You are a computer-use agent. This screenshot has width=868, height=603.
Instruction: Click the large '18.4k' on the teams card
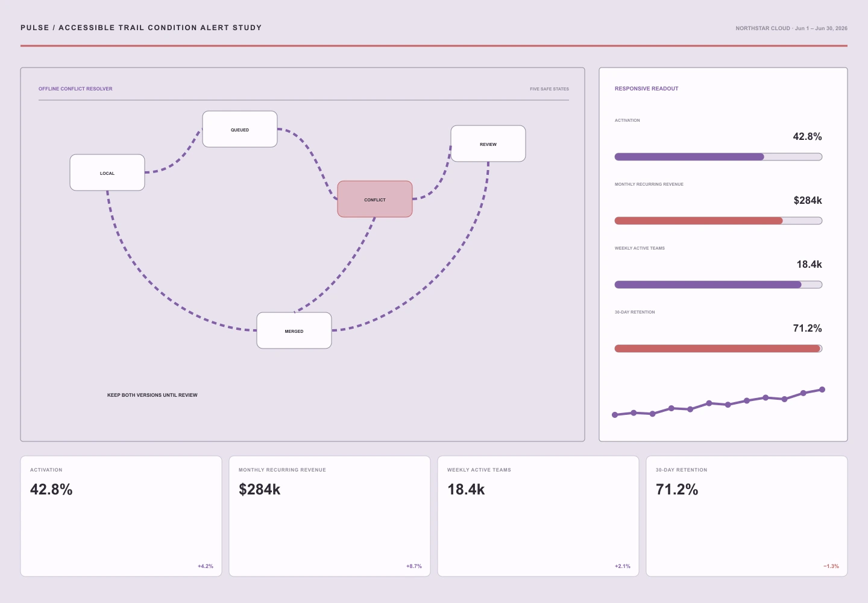pyautogui.click(x=466, y=490)
